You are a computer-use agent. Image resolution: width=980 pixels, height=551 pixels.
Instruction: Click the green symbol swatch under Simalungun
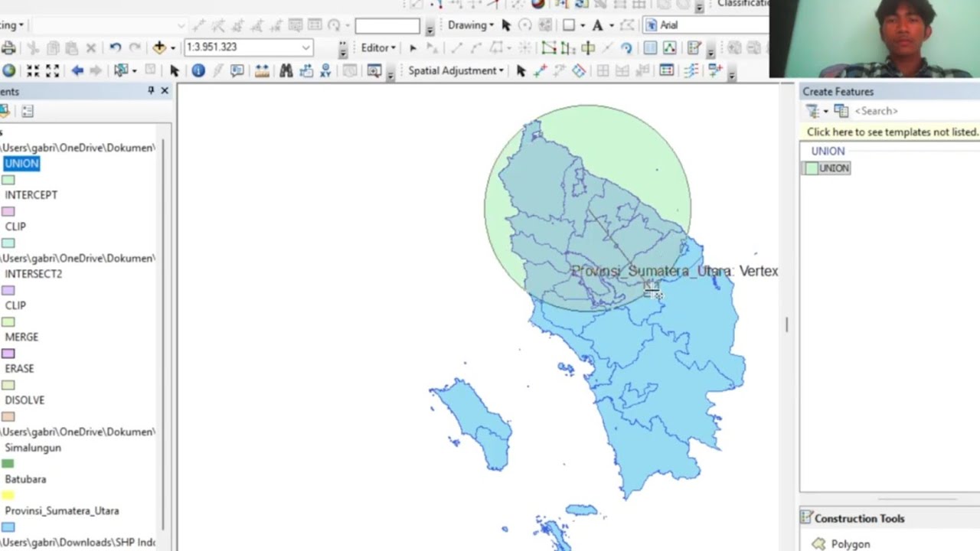pos(8,464)
